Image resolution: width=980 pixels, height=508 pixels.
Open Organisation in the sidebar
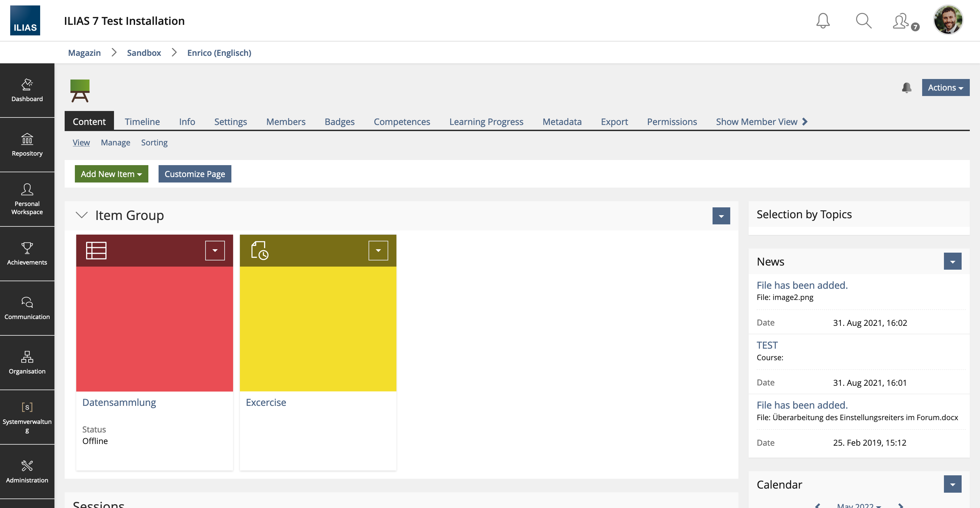tap(27, 363)
